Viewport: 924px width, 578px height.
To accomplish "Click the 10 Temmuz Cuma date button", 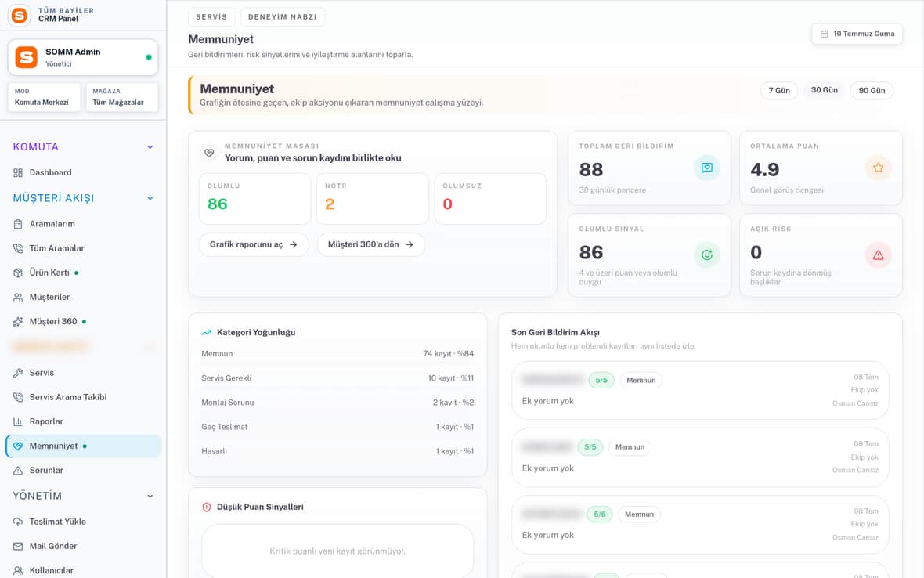I will coord(857,34).
